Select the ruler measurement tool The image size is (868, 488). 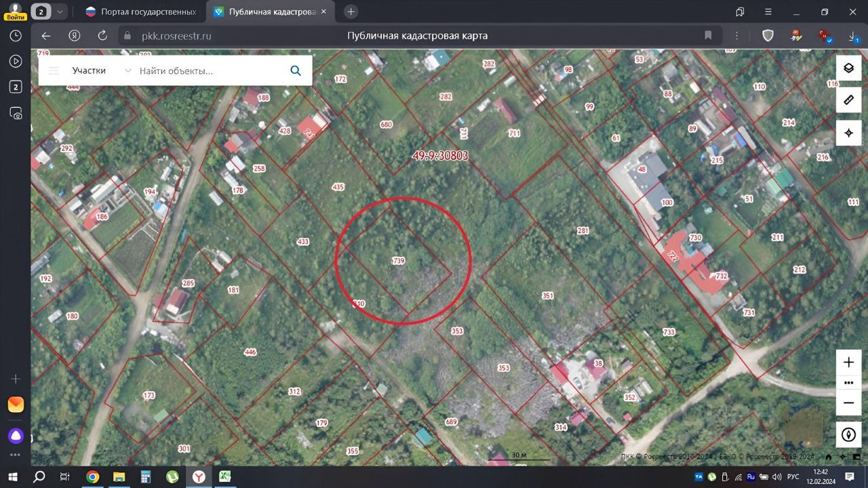[x=848, y=100]
